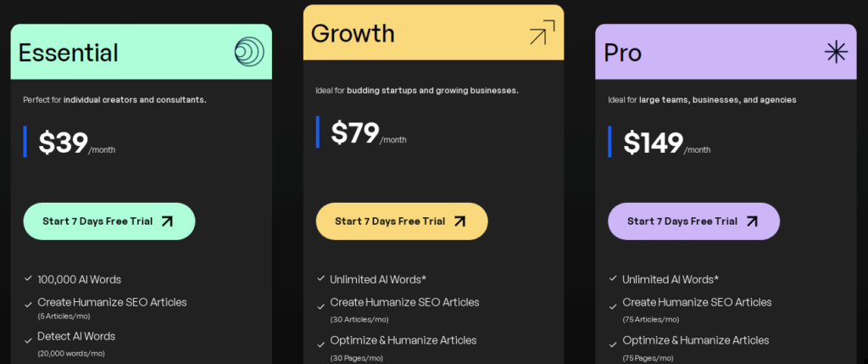Screen dimensions: 868x364
Task: Click the concentric circles icon on Essential card
Action: coord(249,53)
